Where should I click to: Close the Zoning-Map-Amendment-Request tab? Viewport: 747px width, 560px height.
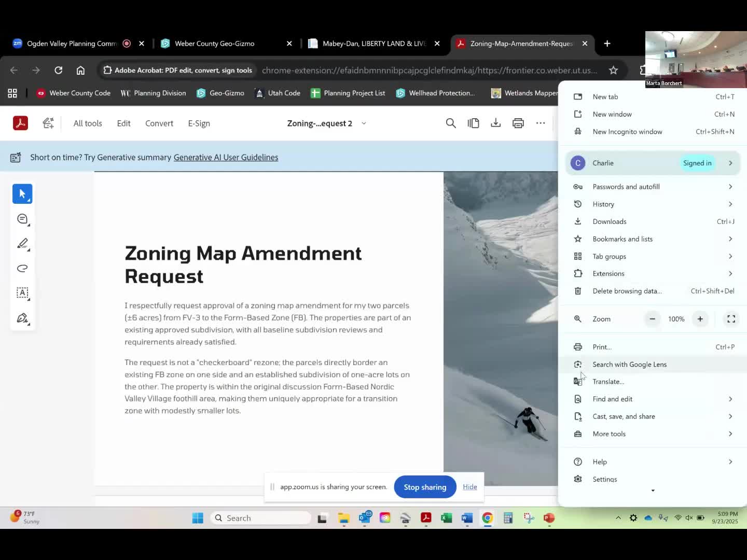point(585,44)
